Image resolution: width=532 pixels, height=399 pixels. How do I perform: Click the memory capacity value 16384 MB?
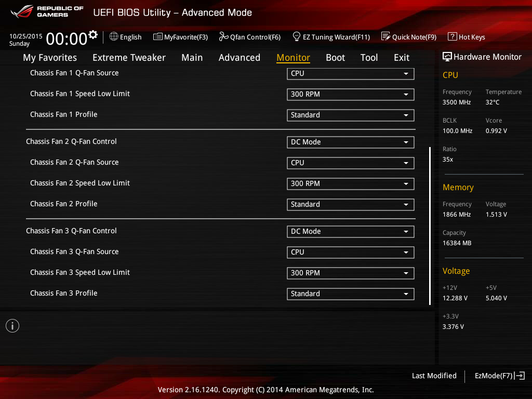(457, 243)
